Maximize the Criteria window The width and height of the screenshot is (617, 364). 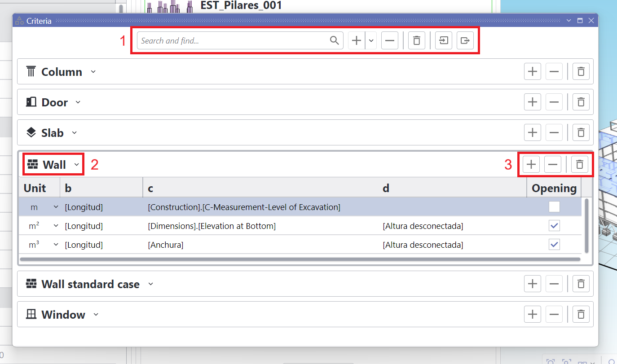580,21
